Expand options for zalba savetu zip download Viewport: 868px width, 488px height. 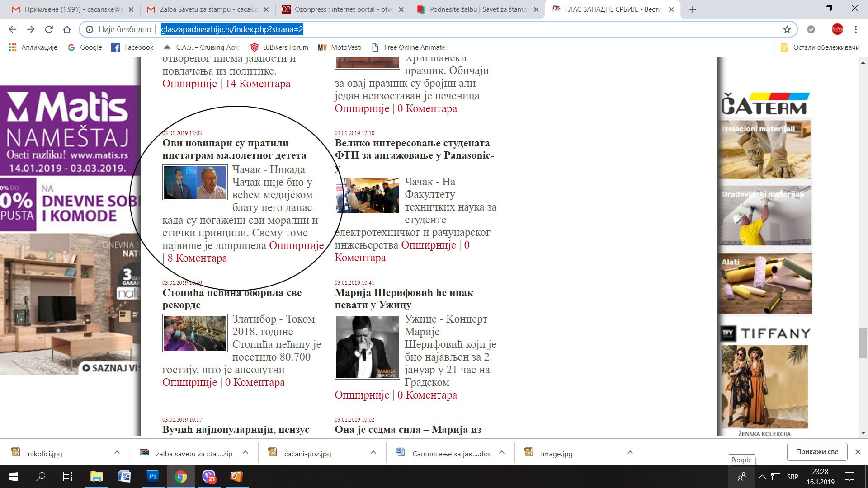[x=245, y=452]
